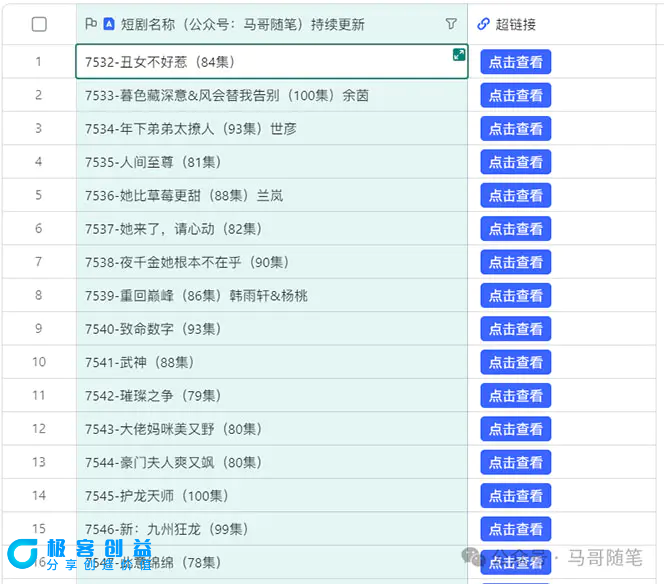Click 点击查看 for 7542-璀璨之争
The height and width of the screenshot is (584, 664).
click(515, 396)
